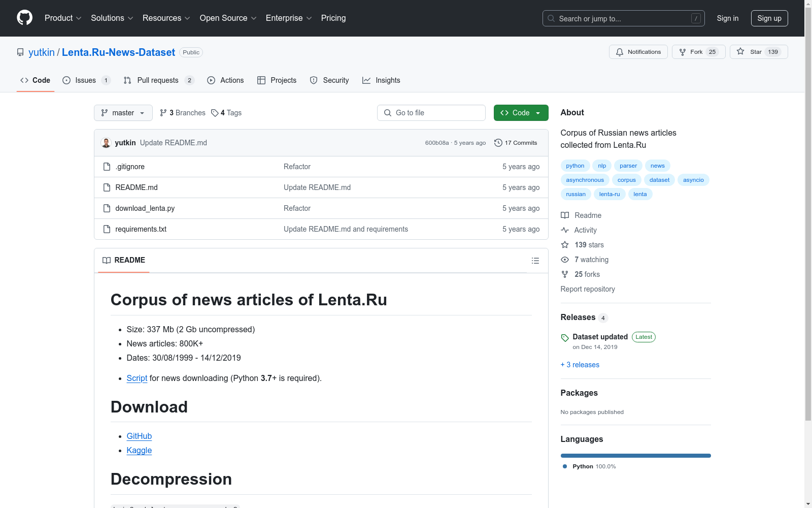
Task: Select the lenta-ru topic tag
Action: (x=610, y=194)
